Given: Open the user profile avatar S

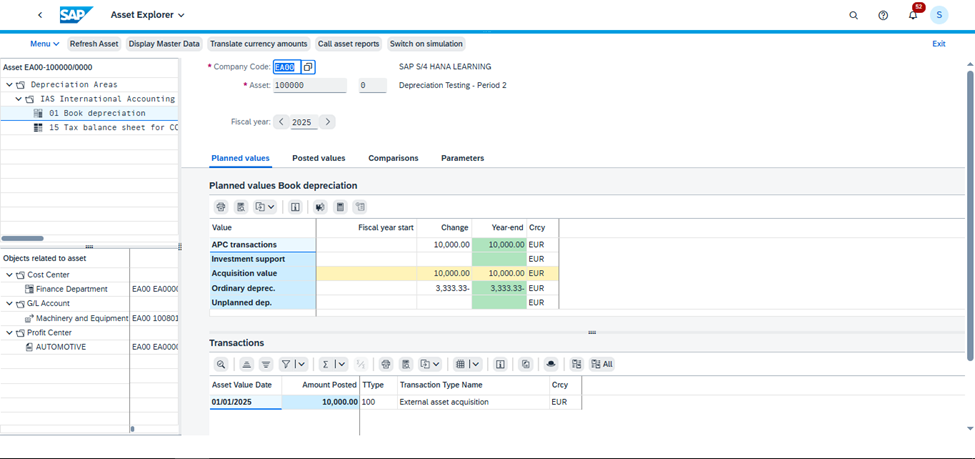Looking at the screenshot, I should 939,15.
